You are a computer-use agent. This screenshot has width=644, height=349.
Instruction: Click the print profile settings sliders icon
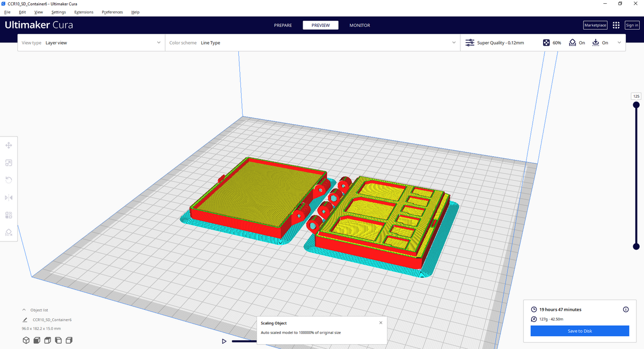[470, 43]
